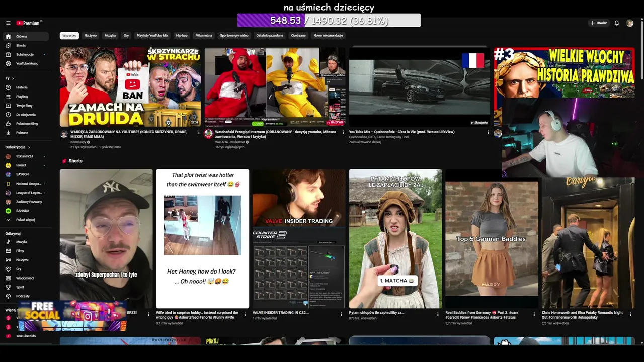Open Subskrypcje feed in the sidebar
Viewport: 644px width, 362px height.
pyautogui.click(x=25, y=55)
